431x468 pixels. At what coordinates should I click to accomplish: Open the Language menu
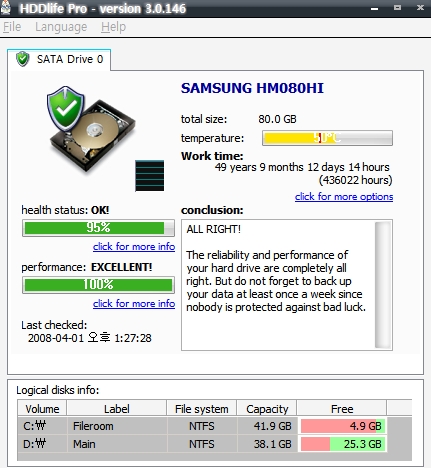click(x=61, y=27)
